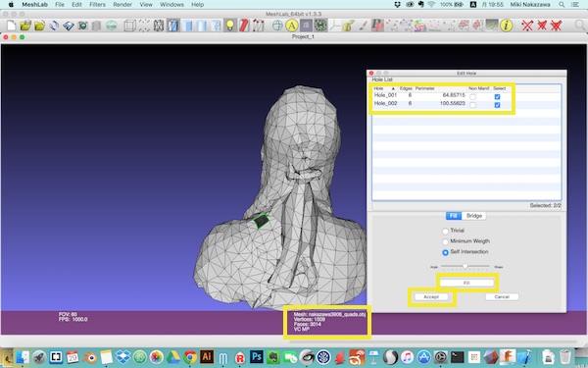Open the Windows menu
This screenshot has height=368, width=588.
point(171,5)
